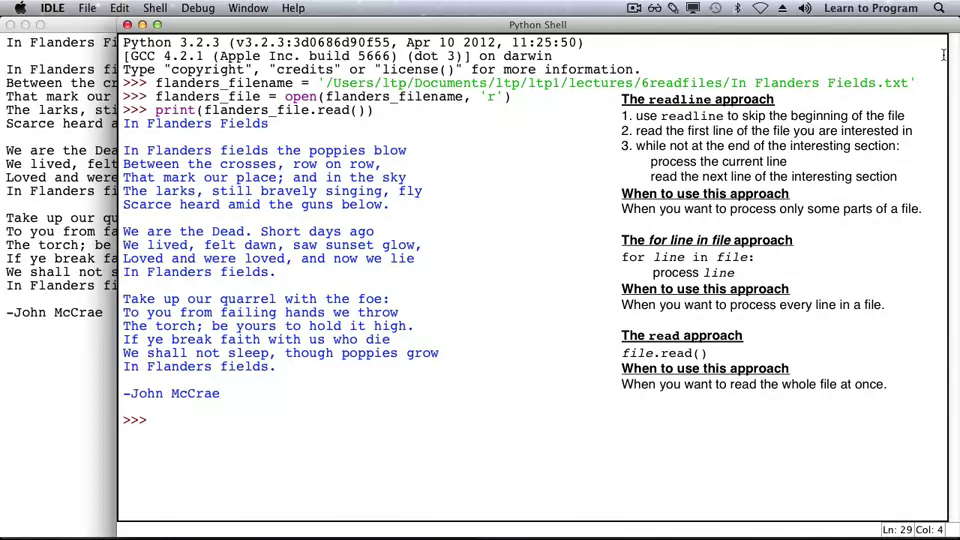This screenshot has width=960, height=540.
Task: Open Spotlight search magnifier
Action: click(939, 8)
